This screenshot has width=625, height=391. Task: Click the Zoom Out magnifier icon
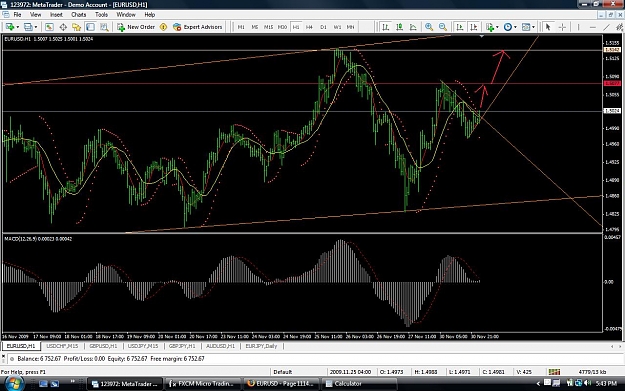tap(443, 27)
